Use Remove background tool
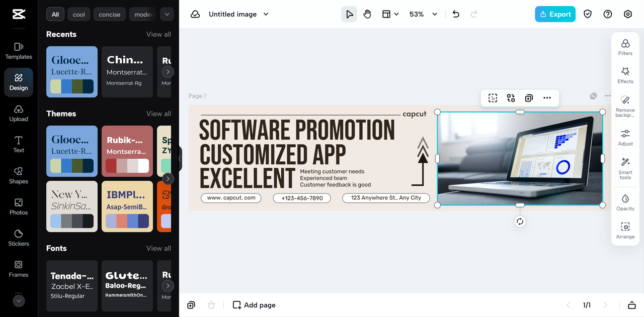The image size is (644, 317). click(x=625, y=106)
